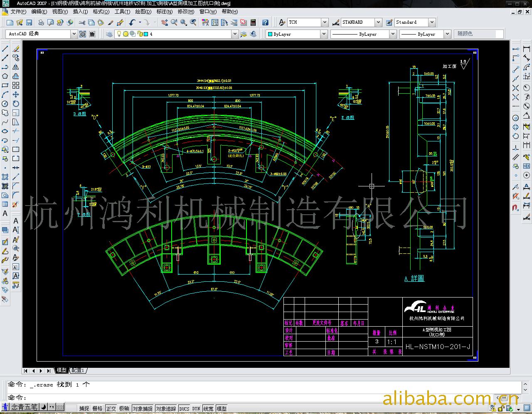Go to the last layout tab arrow
532x414 pixels.
click(48, 370)
